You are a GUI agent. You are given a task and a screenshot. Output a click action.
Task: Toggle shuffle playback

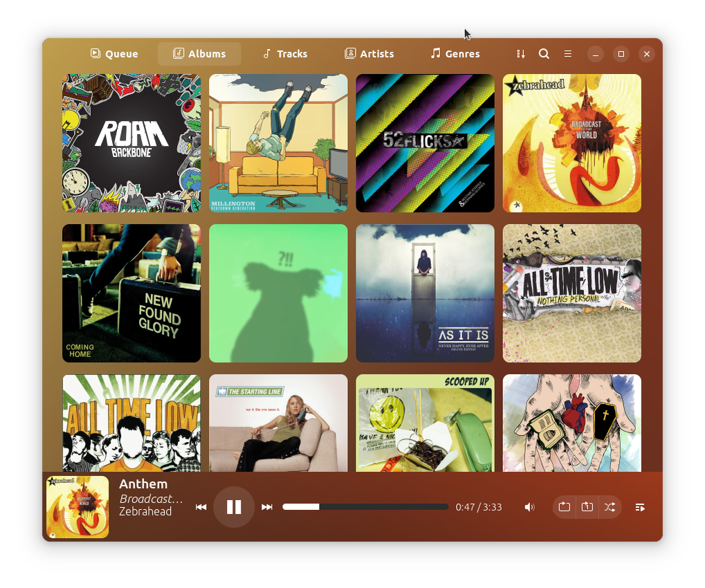click(x=610, y=507)
